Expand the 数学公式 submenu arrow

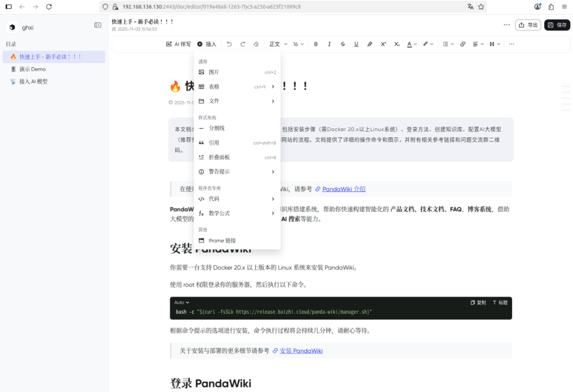point(273,213)
